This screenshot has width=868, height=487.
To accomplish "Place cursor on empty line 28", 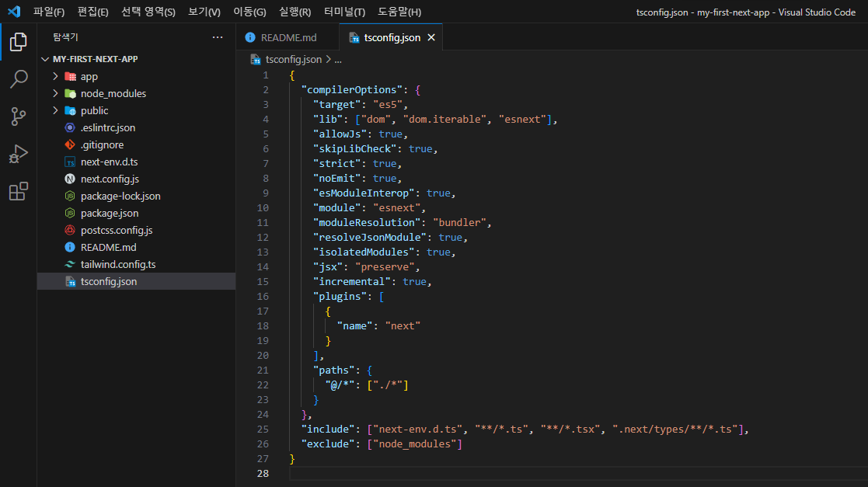I will (578, 474).
